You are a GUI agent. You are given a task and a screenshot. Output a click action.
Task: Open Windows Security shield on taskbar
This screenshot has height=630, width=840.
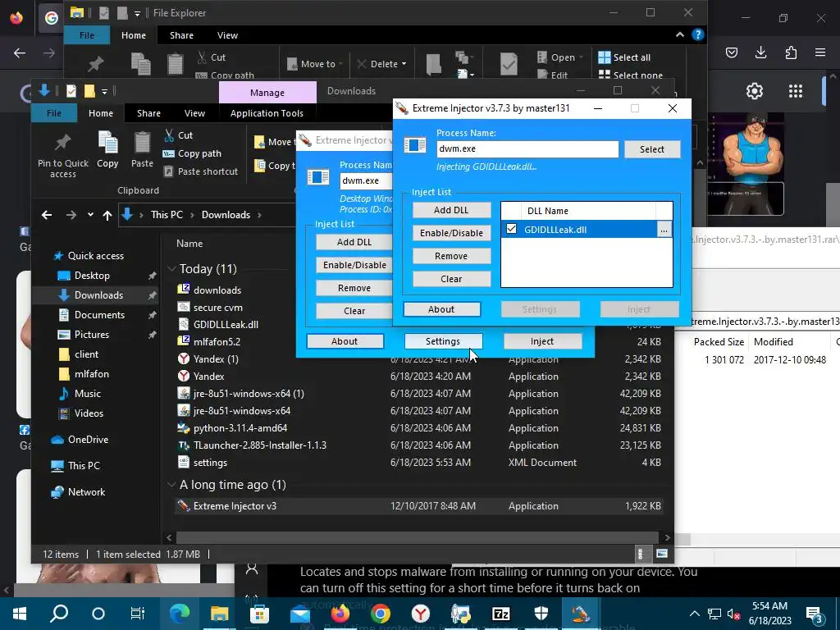tap(541, 614)
